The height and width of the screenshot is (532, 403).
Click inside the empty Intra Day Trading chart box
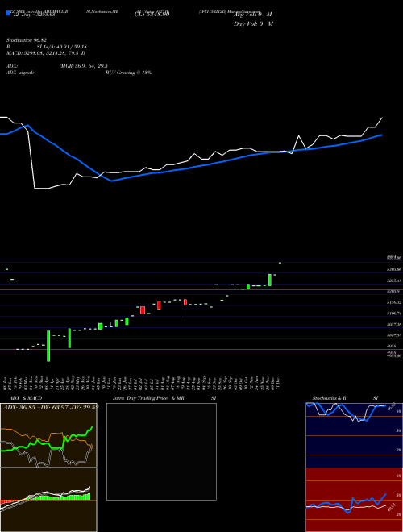(161, 451)
